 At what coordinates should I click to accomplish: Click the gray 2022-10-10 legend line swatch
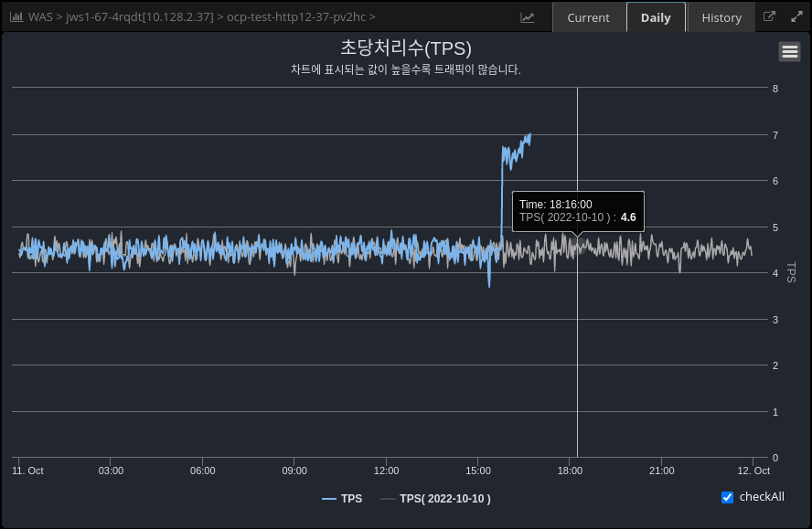coord(388,499)
